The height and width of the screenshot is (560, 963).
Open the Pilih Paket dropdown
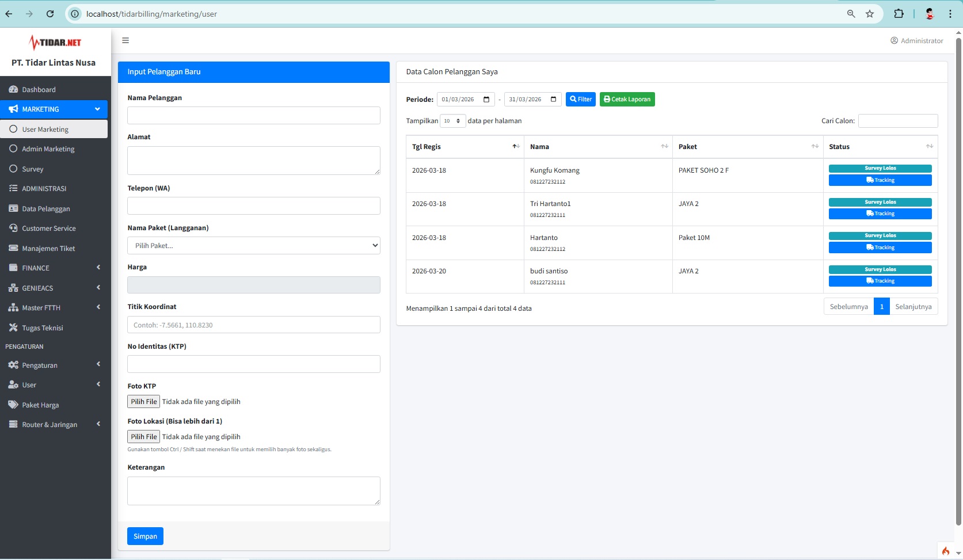[x=254, y=245]
